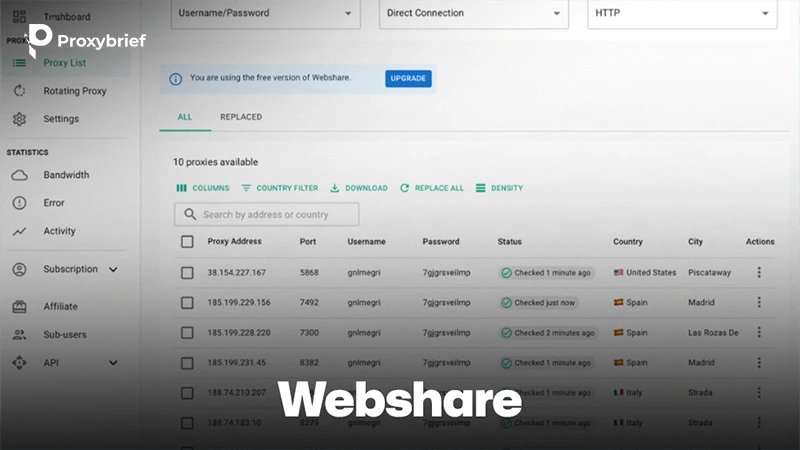Sort by Proxy Address column header

coord(235,241)
